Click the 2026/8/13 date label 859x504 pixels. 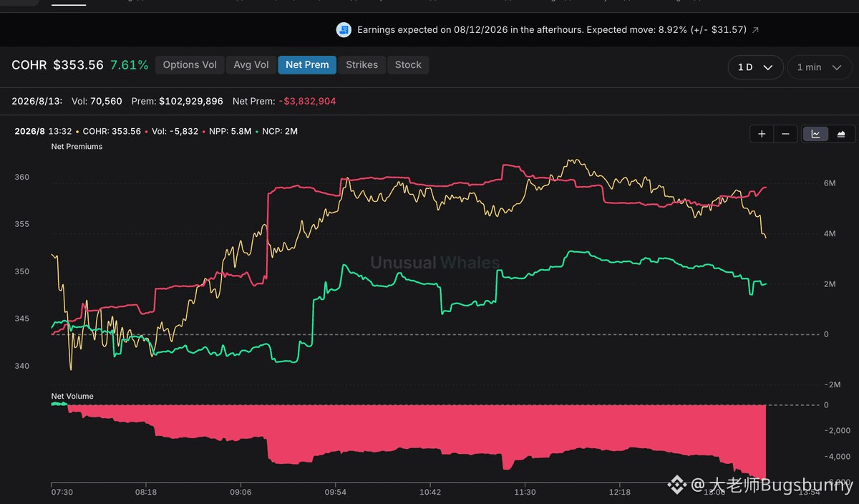coord(37,101)
